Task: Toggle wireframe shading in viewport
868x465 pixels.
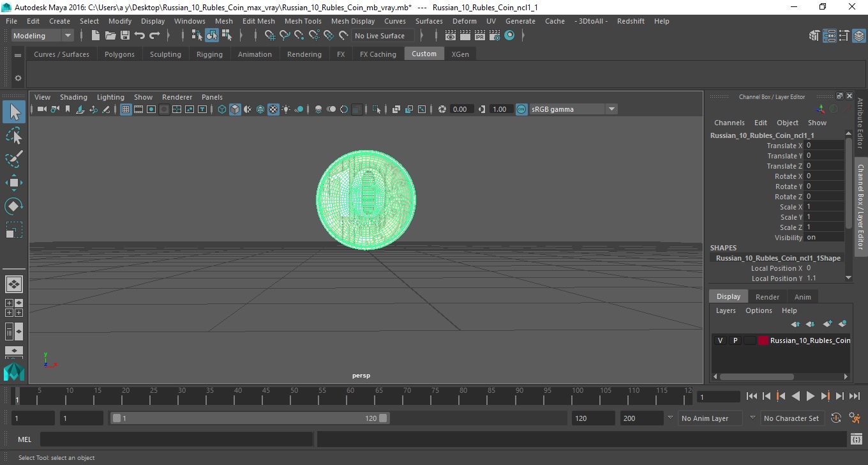Action: tap(222, 109)
